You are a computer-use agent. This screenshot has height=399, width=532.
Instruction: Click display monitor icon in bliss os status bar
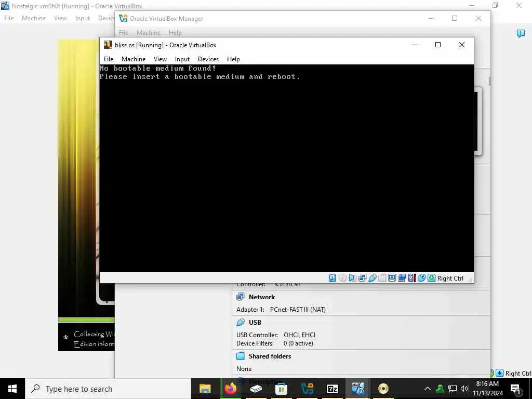coord(392,278)
